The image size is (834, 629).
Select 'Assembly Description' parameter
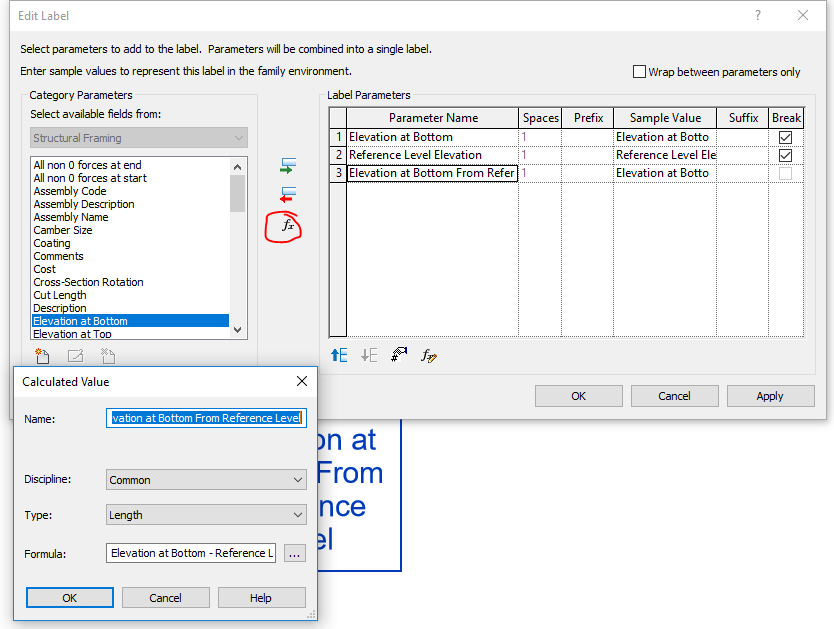pos(130,204)
